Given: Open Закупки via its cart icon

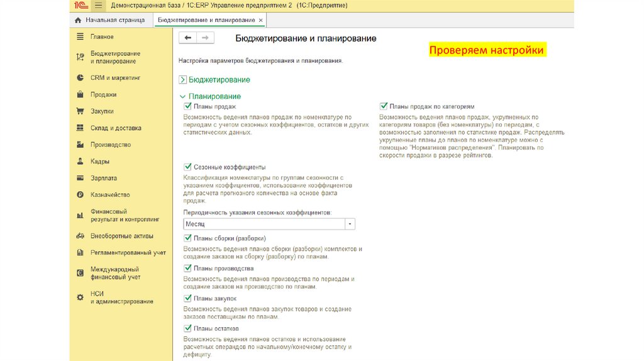Looking at the screenshot, I should pos(80,111).
